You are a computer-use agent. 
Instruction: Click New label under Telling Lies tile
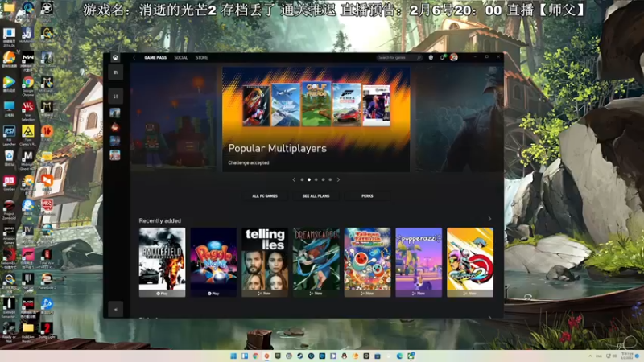[265, 294]
